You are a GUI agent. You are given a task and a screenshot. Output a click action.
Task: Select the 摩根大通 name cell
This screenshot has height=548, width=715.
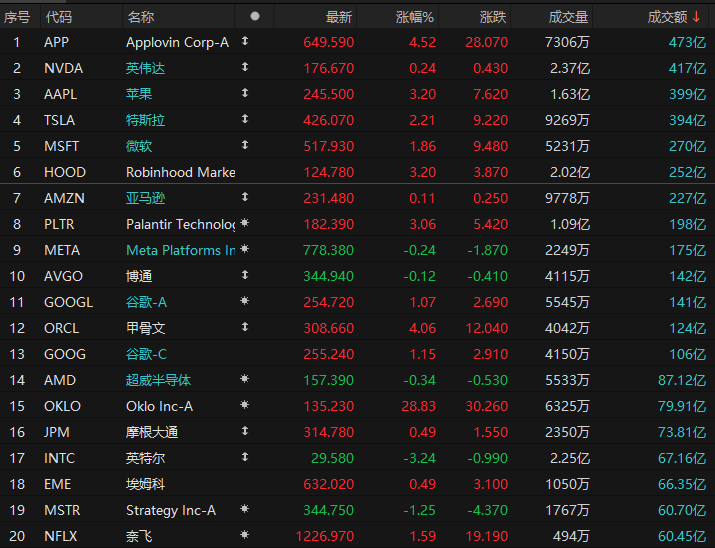152,432
